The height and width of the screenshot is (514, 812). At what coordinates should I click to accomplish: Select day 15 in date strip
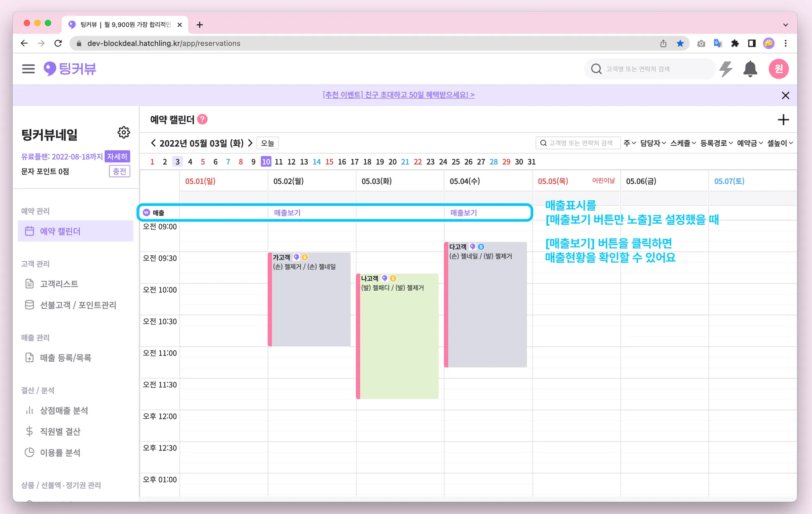coord(329,162)
